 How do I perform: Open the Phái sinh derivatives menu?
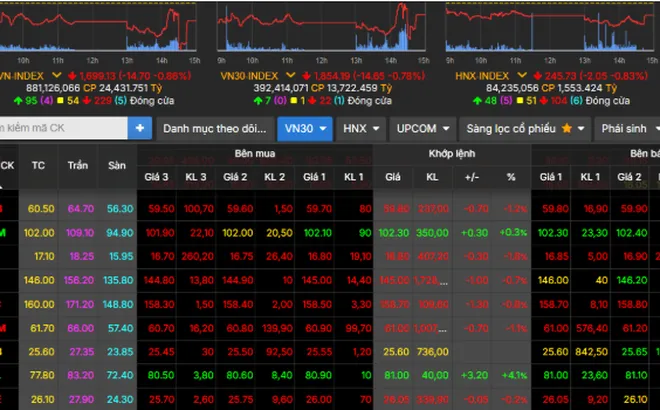628,128
